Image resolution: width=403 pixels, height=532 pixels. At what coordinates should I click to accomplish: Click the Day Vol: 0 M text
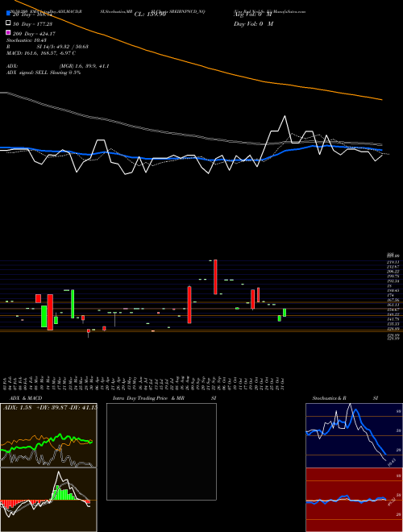253,24
